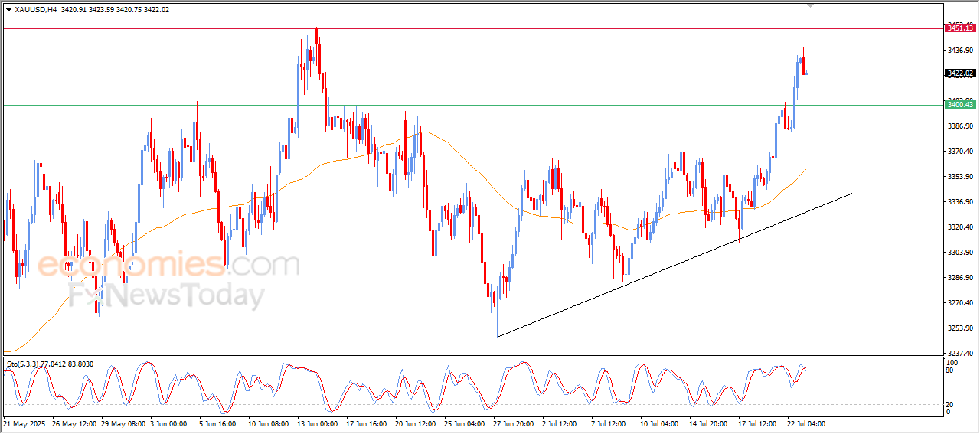Image resolution: width=980 pixels, height=434 pixels.
Task: Click the 3436.90 price axis label
Action: (x=959, y=51)
